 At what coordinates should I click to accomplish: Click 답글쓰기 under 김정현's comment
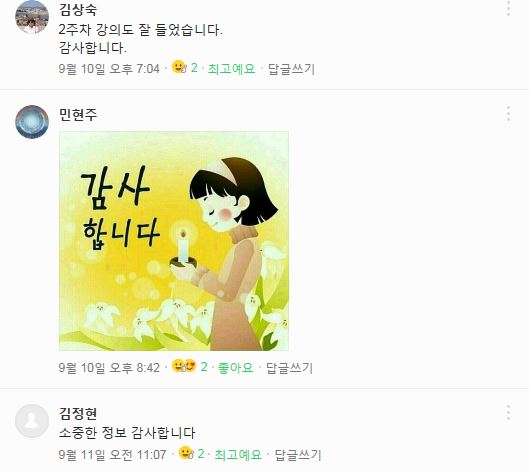pyautogui.click(x=298, y=455)
